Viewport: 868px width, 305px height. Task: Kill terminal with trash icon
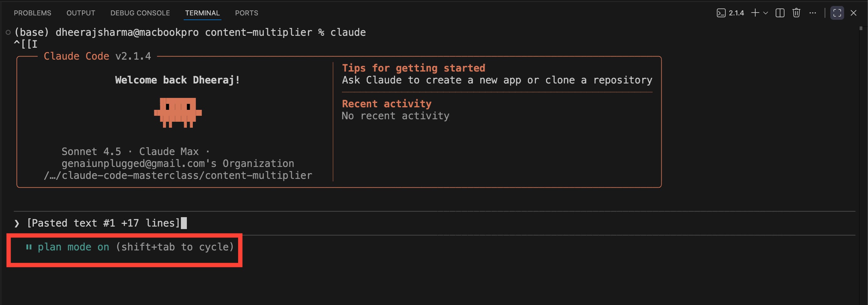[796, 13]
